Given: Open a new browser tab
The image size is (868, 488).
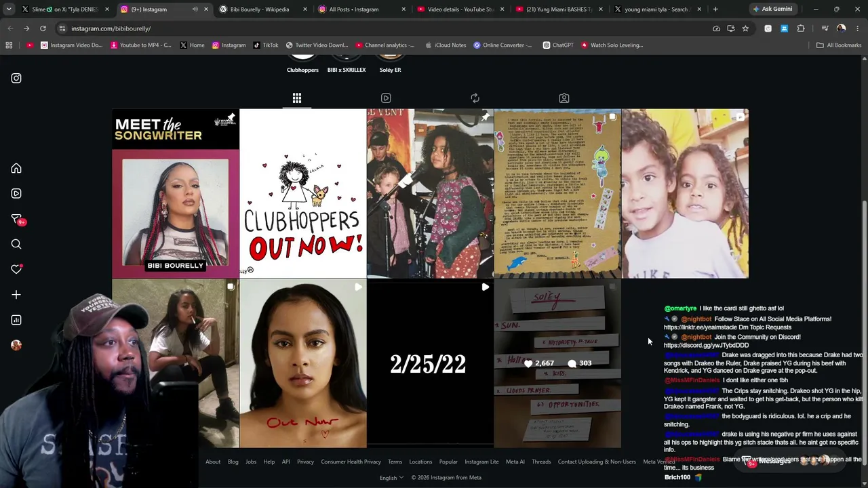Looking at the screenshot, I should [715, 9].
